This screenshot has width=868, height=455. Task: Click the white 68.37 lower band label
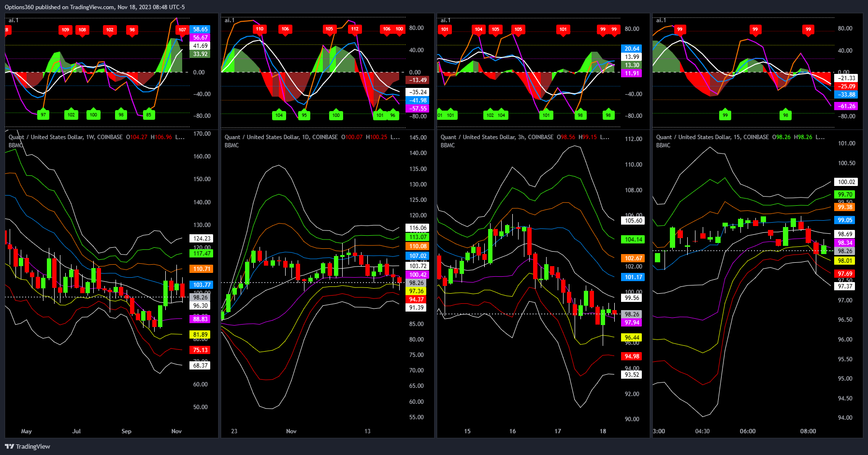pyautogui.click(x=200, y=366)
